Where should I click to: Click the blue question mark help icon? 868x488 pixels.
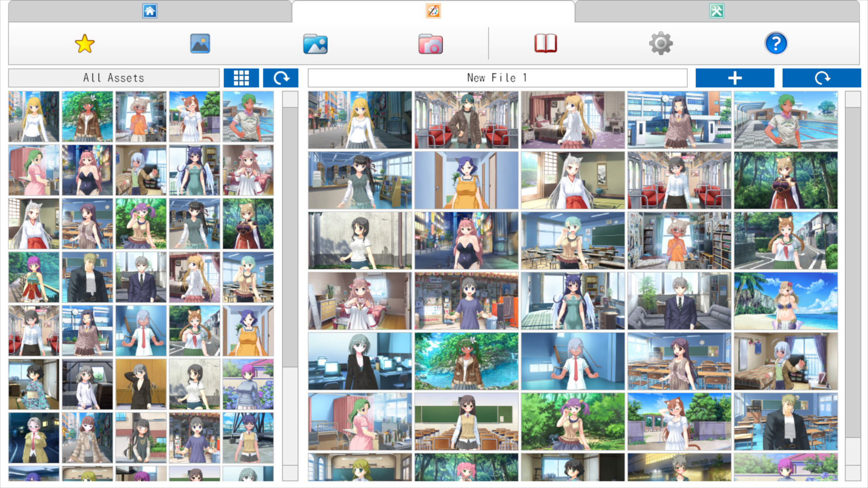pyautogui.click(x=776, y=44)
